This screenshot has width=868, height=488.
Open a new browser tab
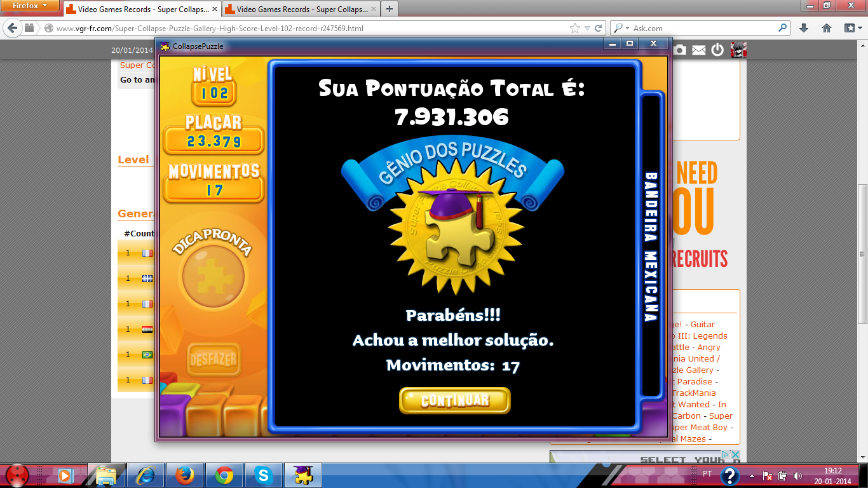tap(389, 9)
